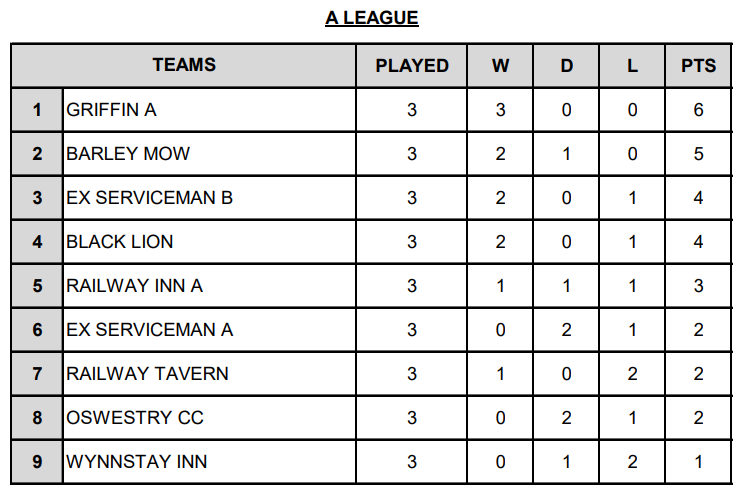Select the GRIFFIN A team name
The image size is (742, 493).
[x=112, y=110]
